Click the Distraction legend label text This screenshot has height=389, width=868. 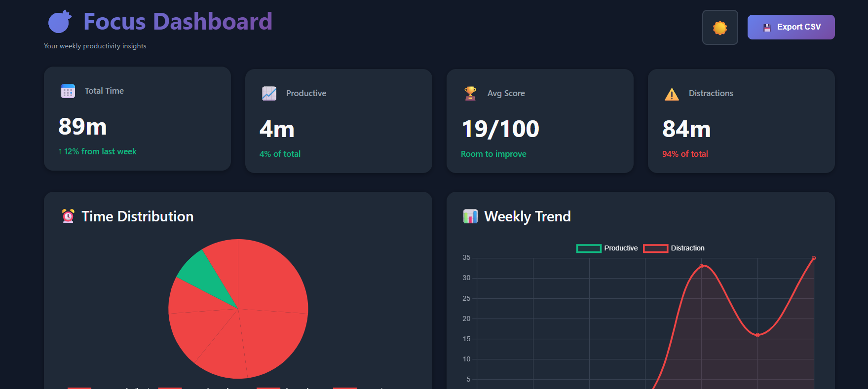[687, 248]
